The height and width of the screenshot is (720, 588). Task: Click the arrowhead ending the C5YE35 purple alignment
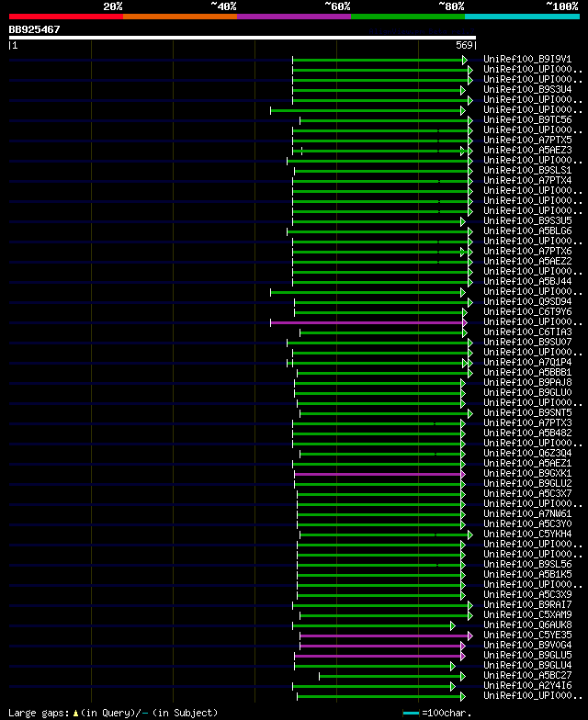click(470, 636)
